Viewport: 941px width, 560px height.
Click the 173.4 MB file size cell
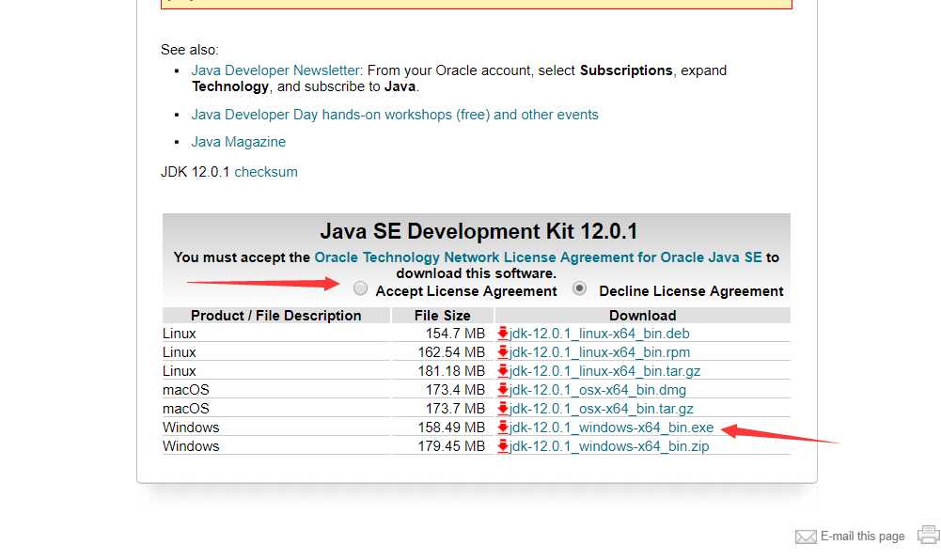point(442,390)
